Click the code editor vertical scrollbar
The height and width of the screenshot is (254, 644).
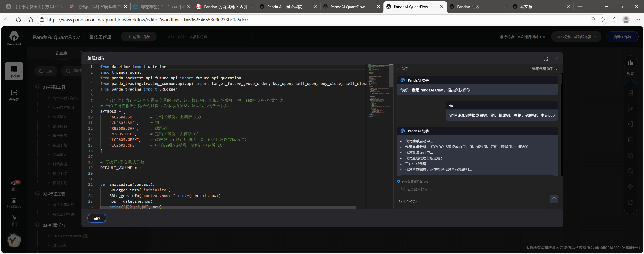(x=391, y=75)
